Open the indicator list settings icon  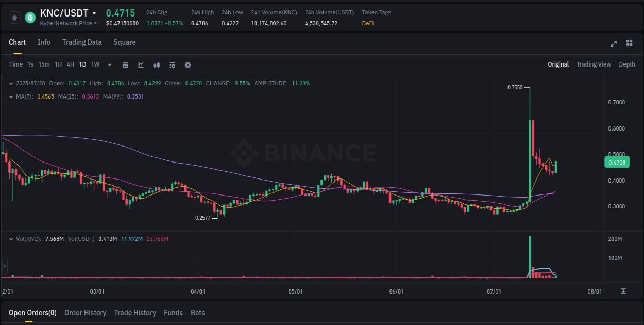pos(172,65)
